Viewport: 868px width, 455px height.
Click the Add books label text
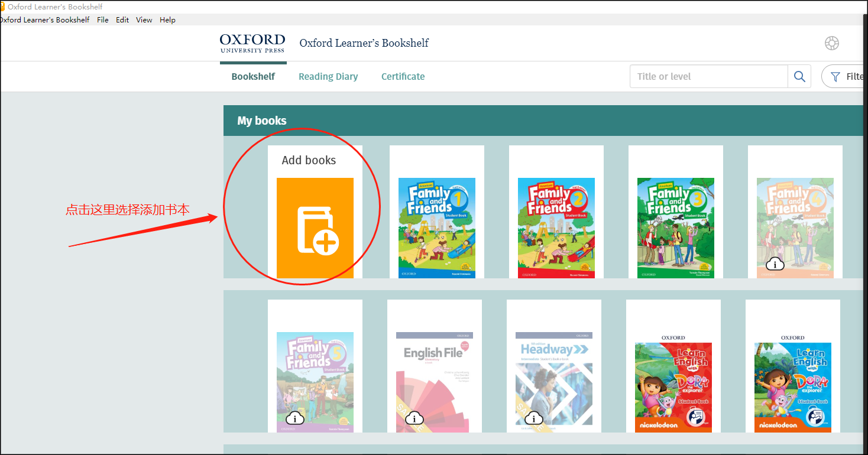point(309,160)
